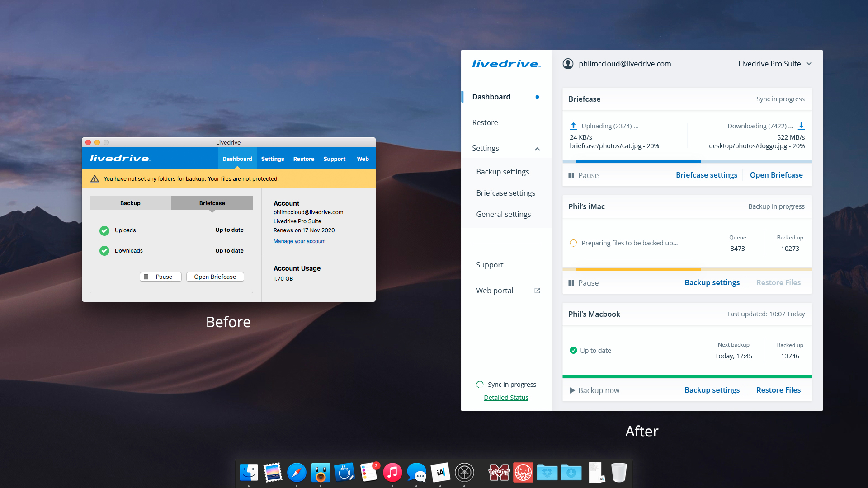The image size is (868, 488).
Task: Open the Trash in the dock
Action: point(619,473)
